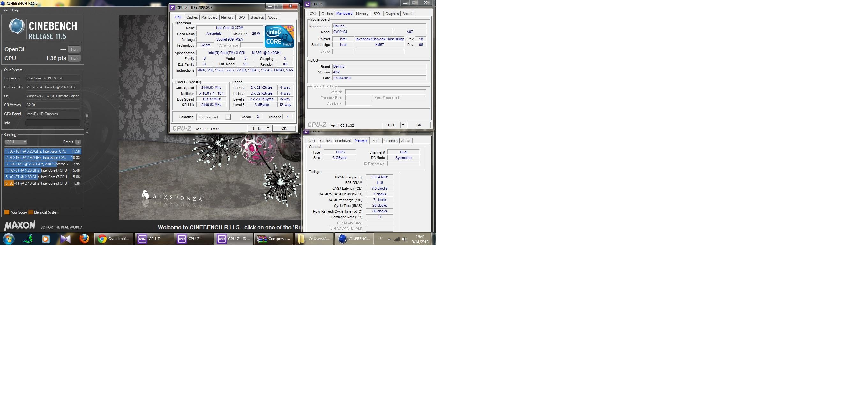Click the volume speaker tray icon
The width and height of the screenshot is (868, 401).
coord(405,239)
